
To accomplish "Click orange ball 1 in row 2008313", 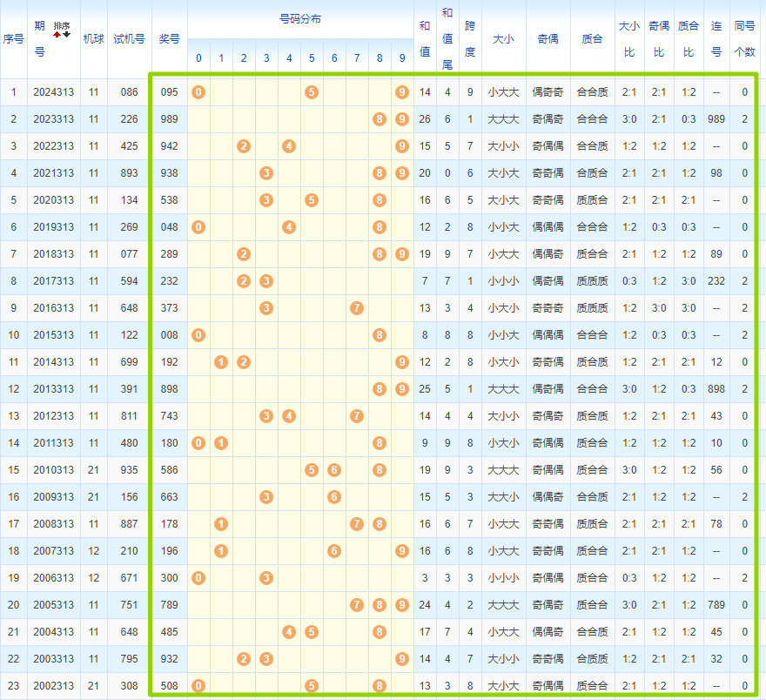I will [x=221, y=523].
